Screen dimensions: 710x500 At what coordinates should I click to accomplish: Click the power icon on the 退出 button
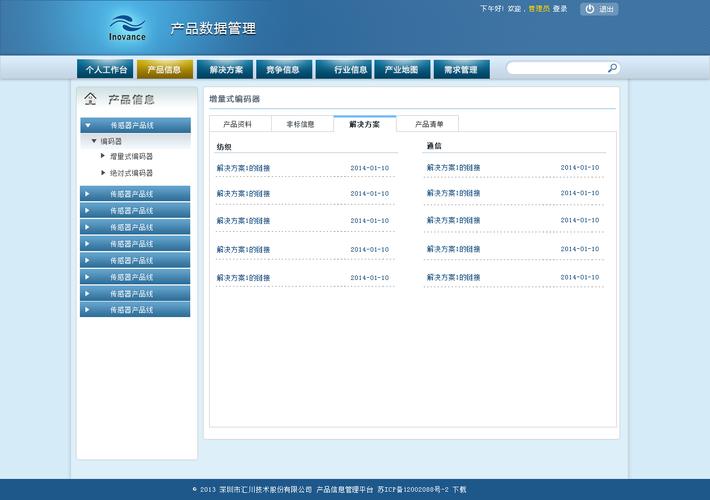click(x=589, y=9)
